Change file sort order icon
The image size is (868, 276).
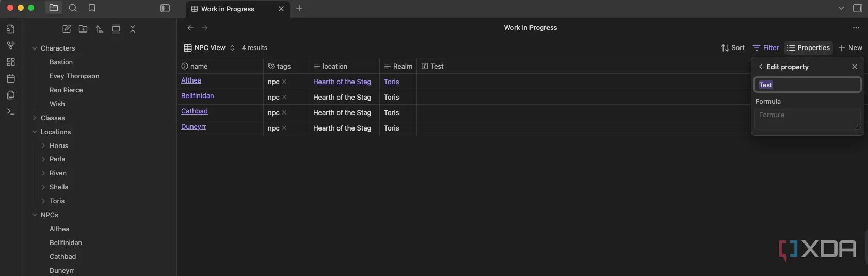(x=100, y=29)
